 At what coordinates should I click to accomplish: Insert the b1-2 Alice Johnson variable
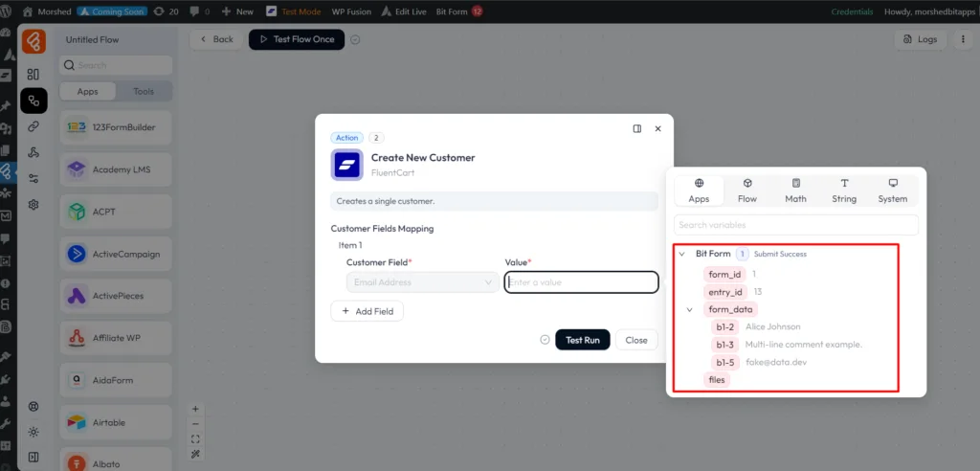(725, 326)
